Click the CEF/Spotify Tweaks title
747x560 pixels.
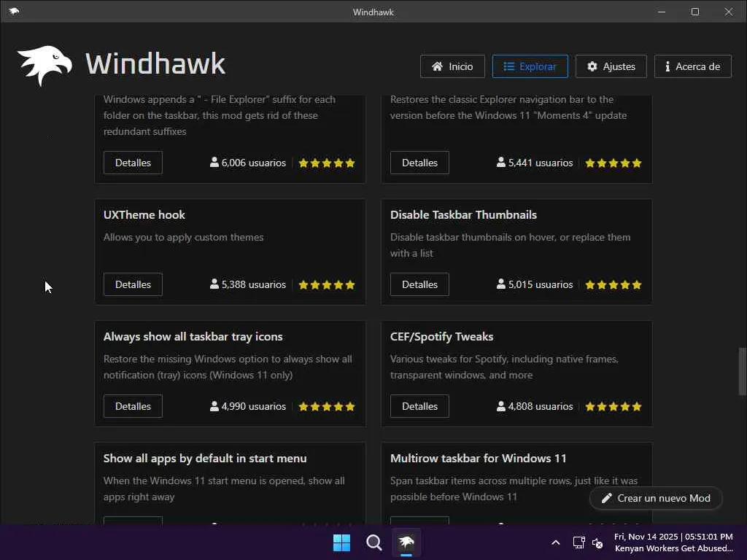pyautogui.click(x=441, y=337)
